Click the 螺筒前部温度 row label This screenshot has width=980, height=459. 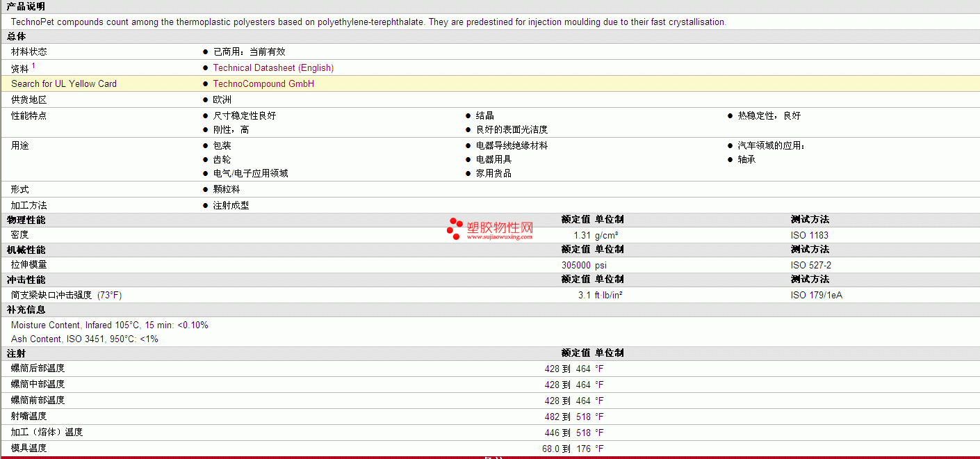[38, 401]
